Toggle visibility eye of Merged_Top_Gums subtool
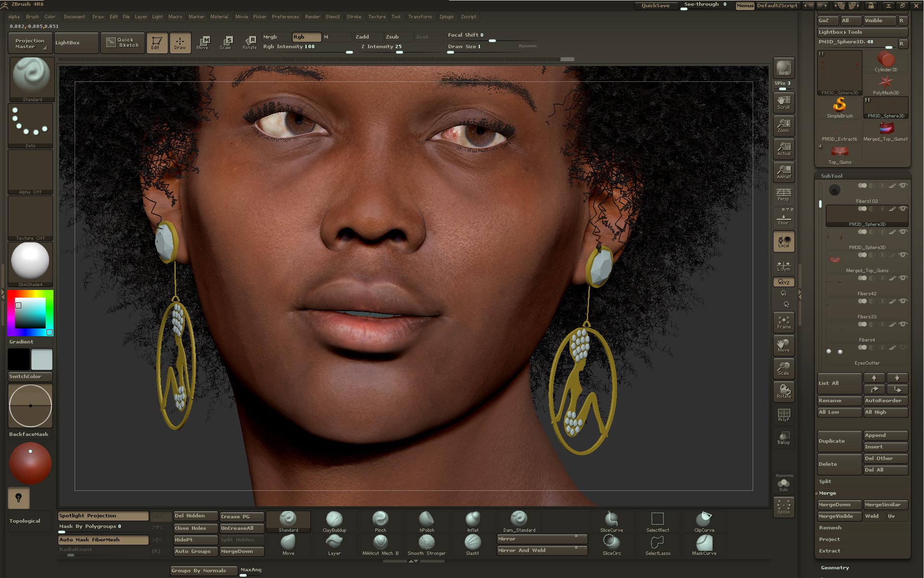This screenshot has height=578, width=924. [903, 255]
